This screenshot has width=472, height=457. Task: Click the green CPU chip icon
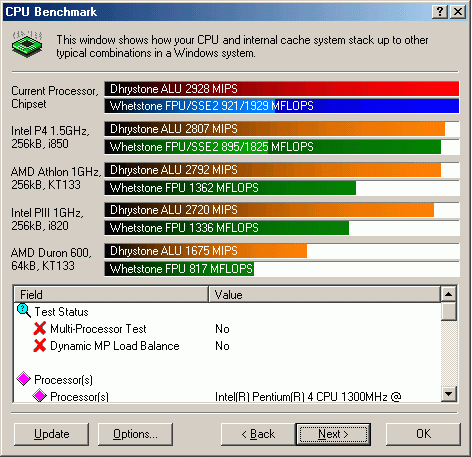tap(27, 44)
